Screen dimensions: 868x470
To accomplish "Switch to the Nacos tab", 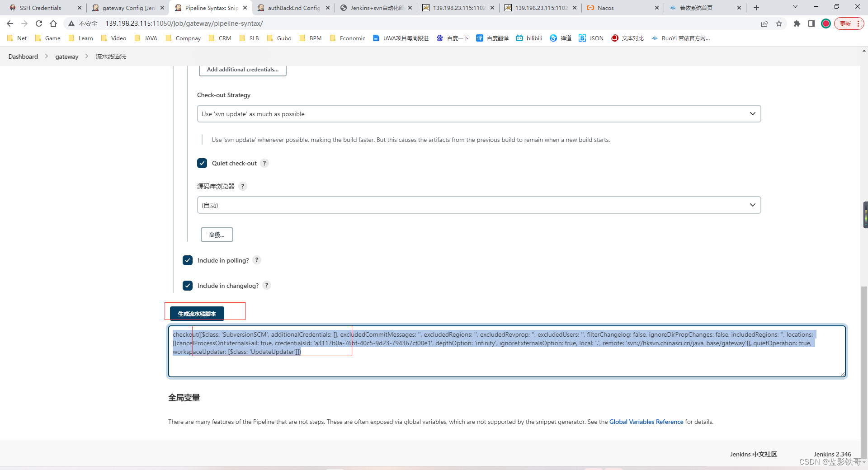I will tap(622, 8).
